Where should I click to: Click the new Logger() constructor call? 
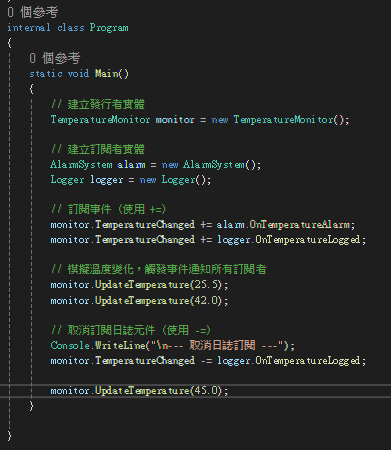click(x=175, y=180)
